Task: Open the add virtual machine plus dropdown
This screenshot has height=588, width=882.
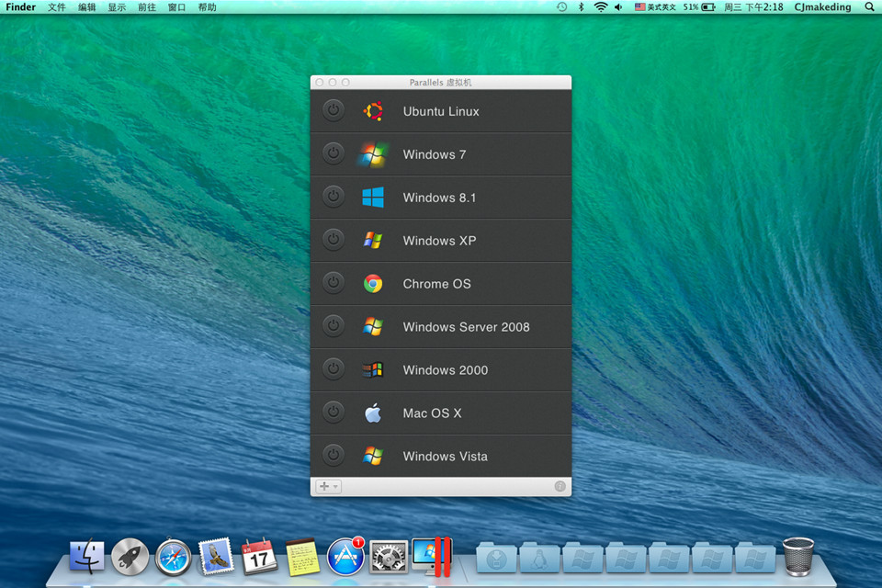Action: pyautogui.click(x=329, y=487)
